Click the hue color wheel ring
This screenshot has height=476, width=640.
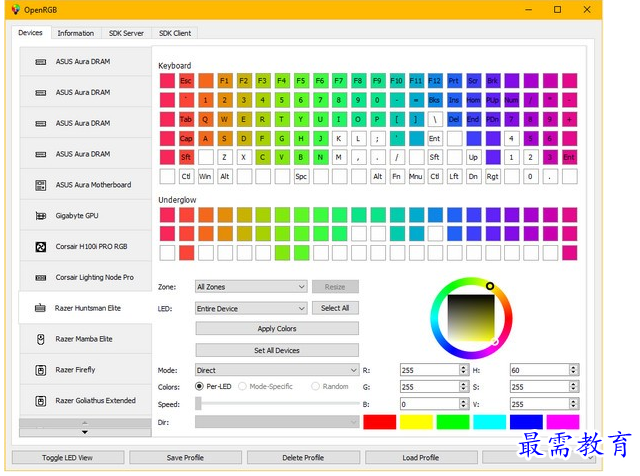click(435, 318)
